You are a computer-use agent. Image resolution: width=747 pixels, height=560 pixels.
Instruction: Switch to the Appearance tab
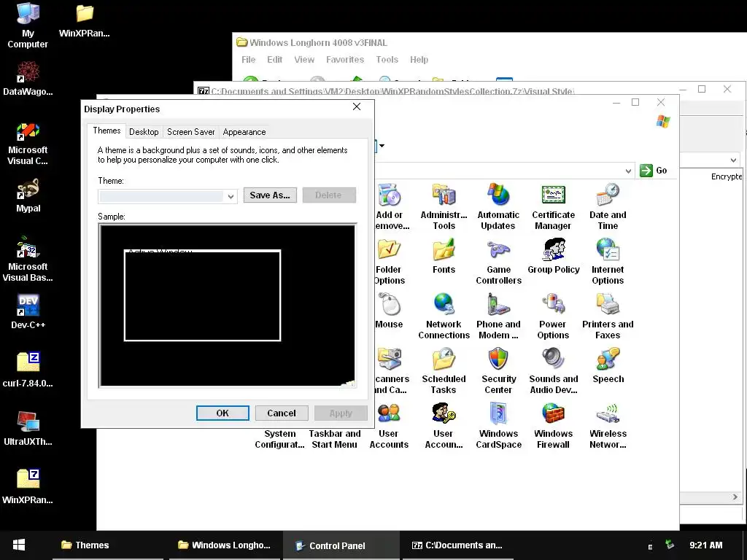tap(244, 132)
